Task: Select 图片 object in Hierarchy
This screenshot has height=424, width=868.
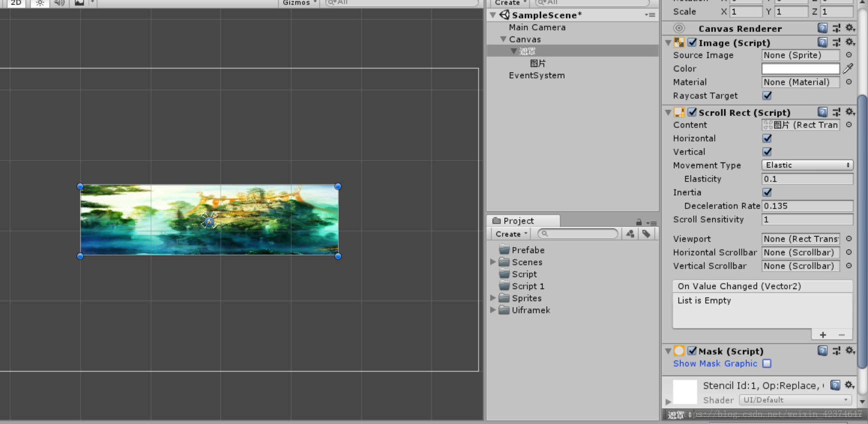Action: pos(538,63)
